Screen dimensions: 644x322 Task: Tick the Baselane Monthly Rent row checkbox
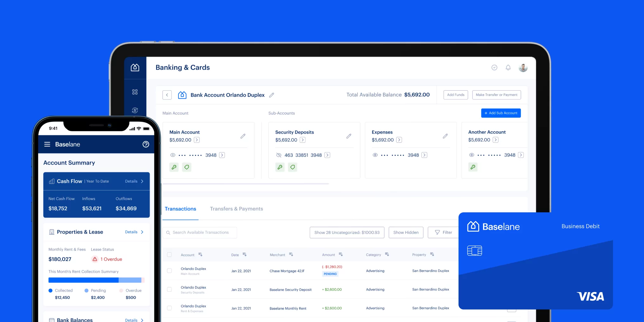coord(169,308)
